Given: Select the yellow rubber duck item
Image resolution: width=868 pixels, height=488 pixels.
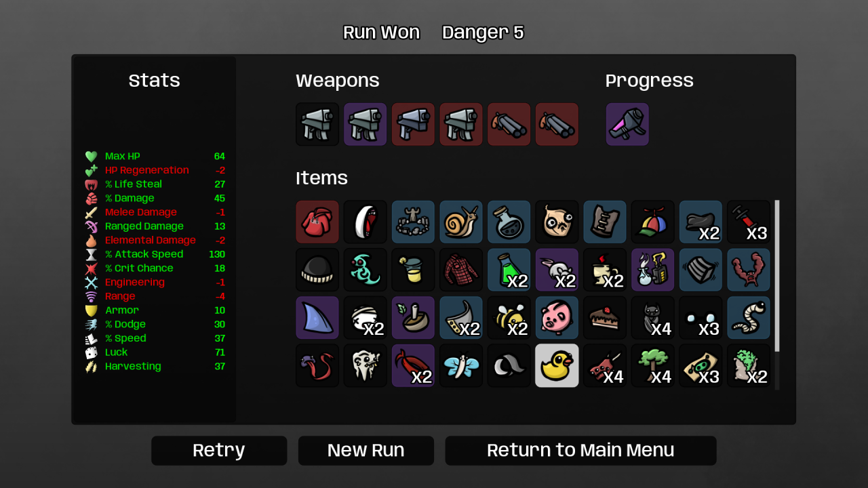Looking at the screenshot, I should point(557,365).
